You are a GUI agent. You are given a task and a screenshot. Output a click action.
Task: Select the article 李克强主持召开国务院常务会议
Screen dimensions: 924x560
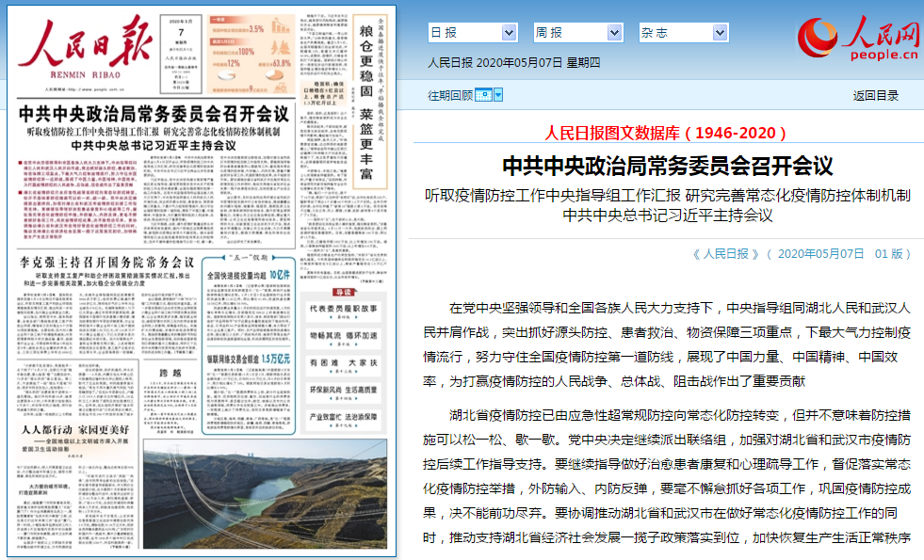tap(106, 262)
